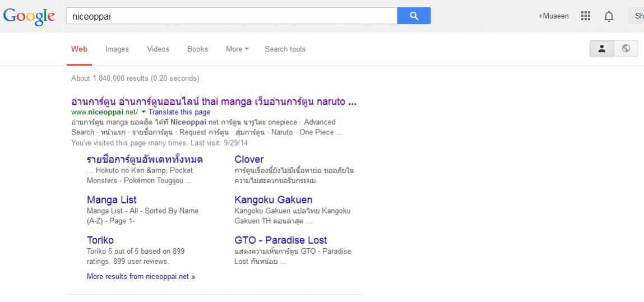644x302 pixels.
Task: Open the notifications bell
Action: tap(609, 16)
